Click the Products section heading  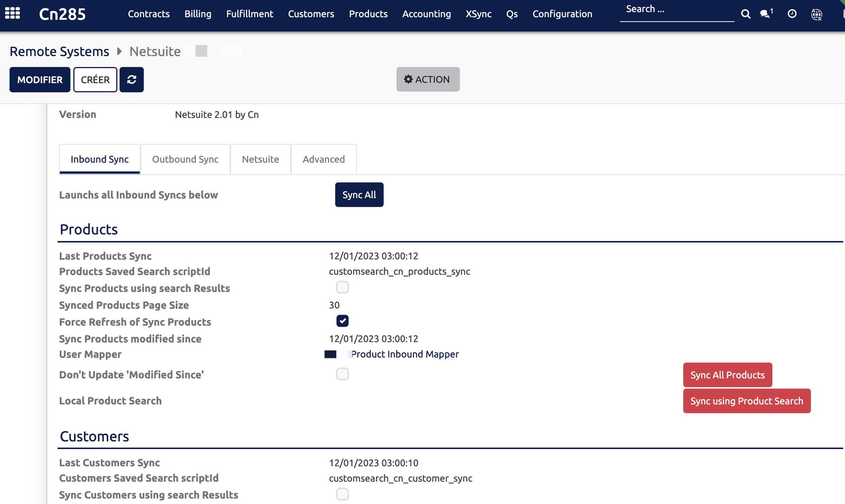click(x=89, y=230)
